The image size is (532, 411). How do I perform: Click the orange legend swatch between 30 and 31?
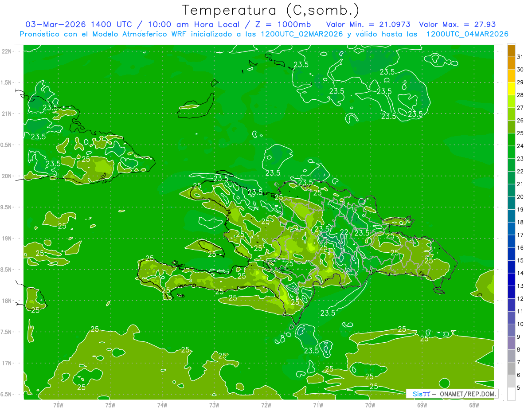point(511,63)
